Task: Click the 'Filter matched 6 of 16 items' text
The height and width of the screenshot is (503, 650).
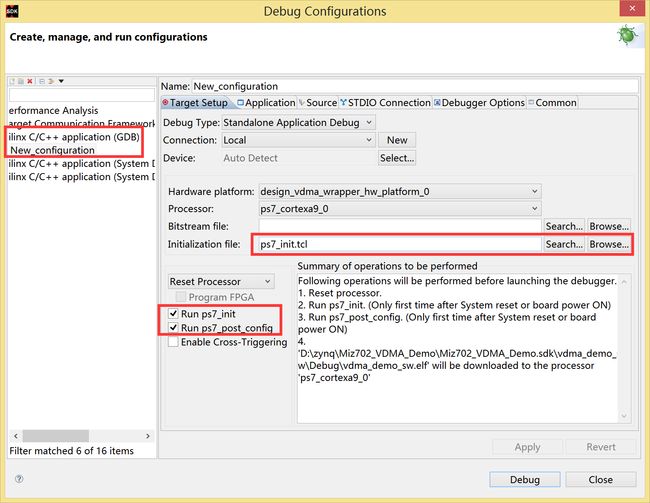Action: (71, 451)
